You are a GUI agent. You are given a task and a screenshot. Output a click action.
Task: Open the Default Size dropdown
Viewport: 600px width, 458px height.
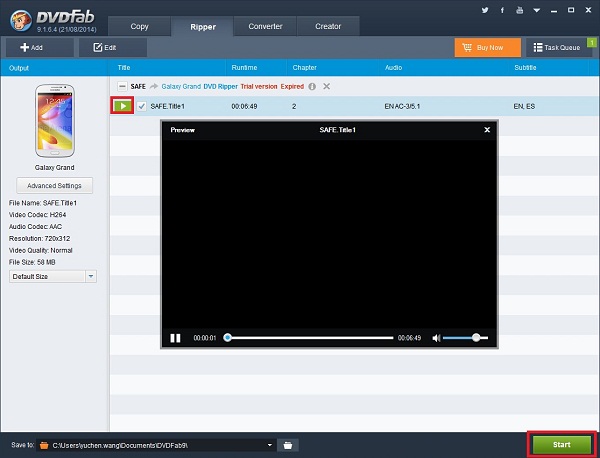(x=53, y=276)
